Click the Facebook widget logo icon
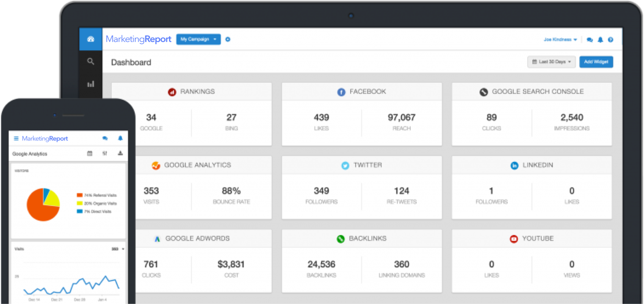The width and height of the screenshot is (644, 304). [x=341, y=92]
